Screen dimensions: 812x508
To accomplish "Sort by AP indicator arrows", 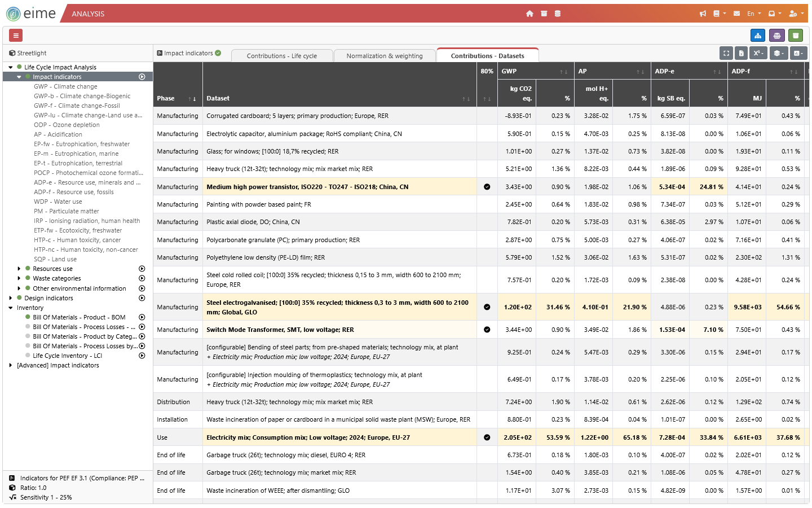I will point(640,72).
